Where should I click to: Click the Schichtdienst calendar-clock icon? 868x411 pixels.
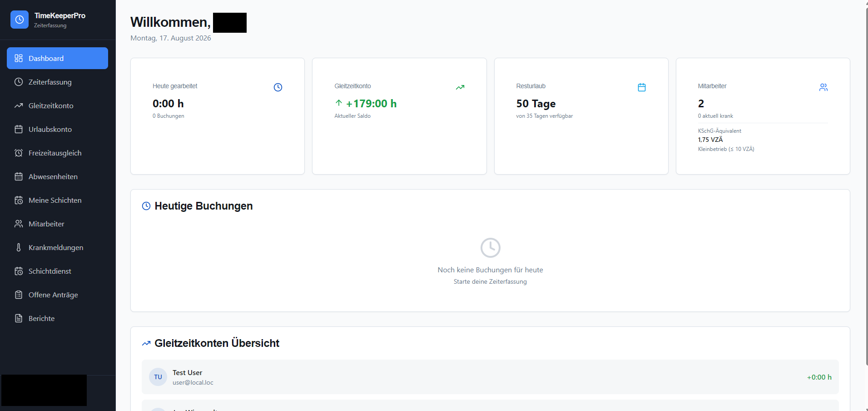[19, 271]
